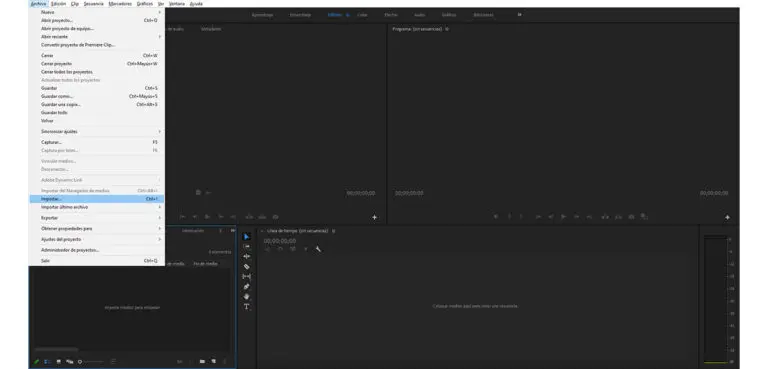
Task: Open Source monitor button editor plus
Action: tap(375, 217)
